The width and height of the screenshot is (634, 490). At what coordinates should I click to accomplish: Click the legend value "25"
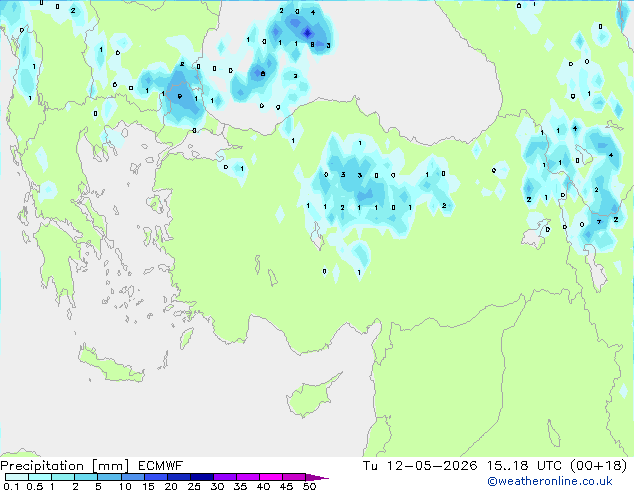pos(194,486)
